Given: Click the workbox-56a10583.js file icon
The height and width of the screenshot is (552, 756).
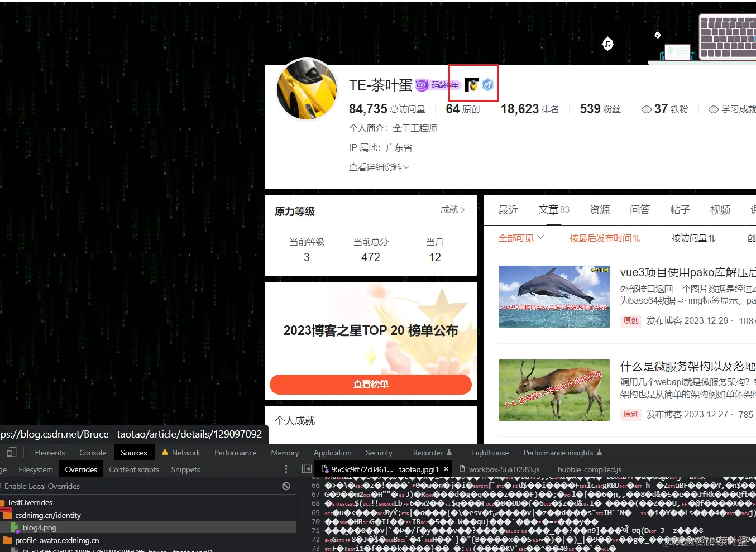Looking at the screenshot, I should coord(462,469).
